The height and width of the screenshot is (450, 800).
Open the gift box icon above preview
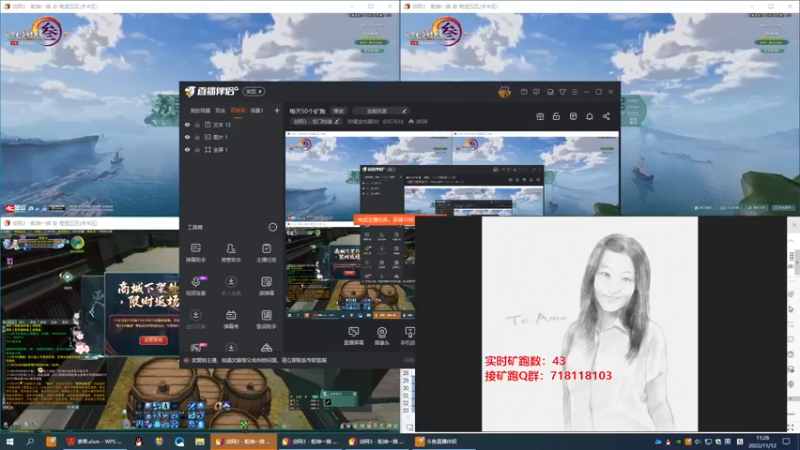pyautogui.click(x=540, y=116)
